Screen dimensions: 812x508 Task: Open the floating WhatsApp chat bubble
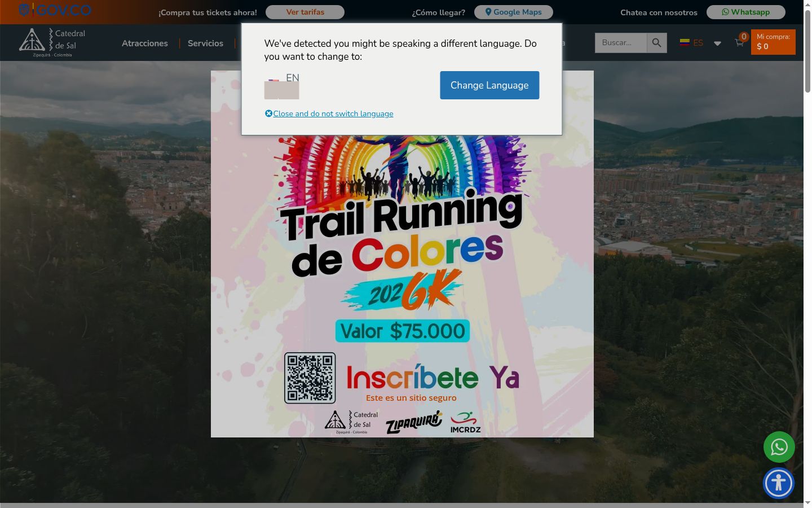(779, 447)
